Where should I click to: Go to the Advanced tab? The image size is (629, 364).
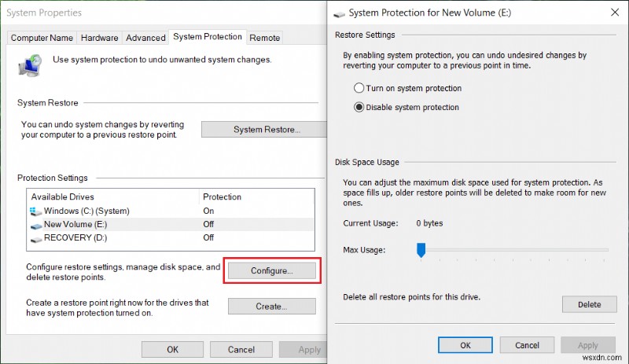coord(145,38)
